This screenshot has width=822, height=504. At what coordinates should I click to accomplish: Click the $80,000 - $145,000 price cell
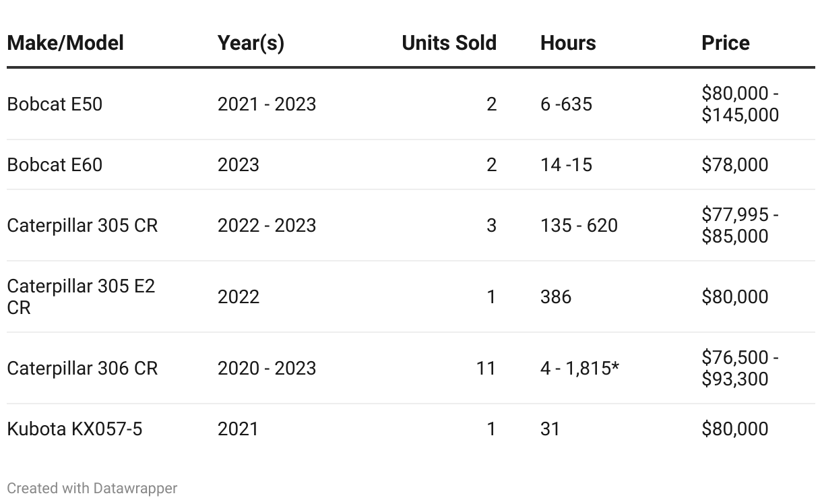click(x=740, y=104)
